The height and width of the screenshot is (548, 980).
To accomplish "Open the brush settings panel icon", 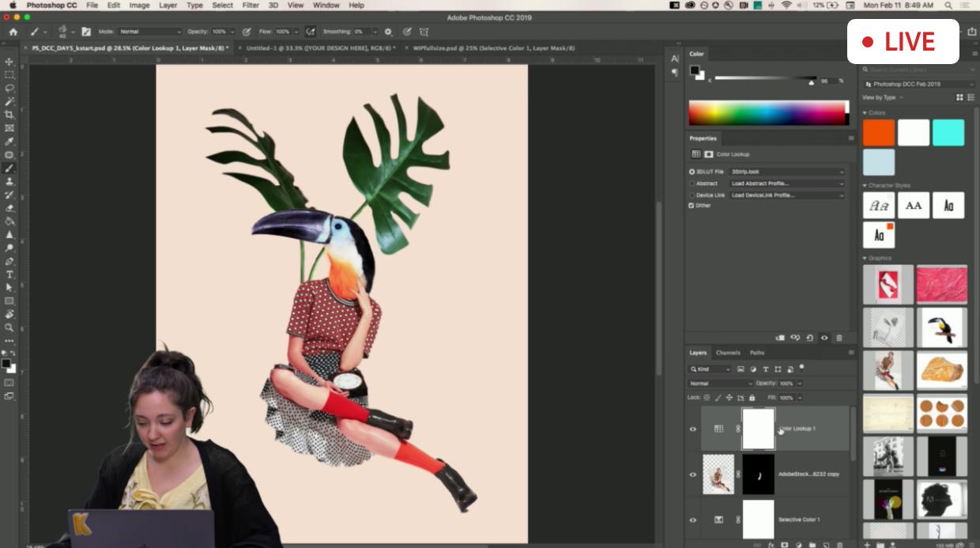I will click(x=86, y=32).
